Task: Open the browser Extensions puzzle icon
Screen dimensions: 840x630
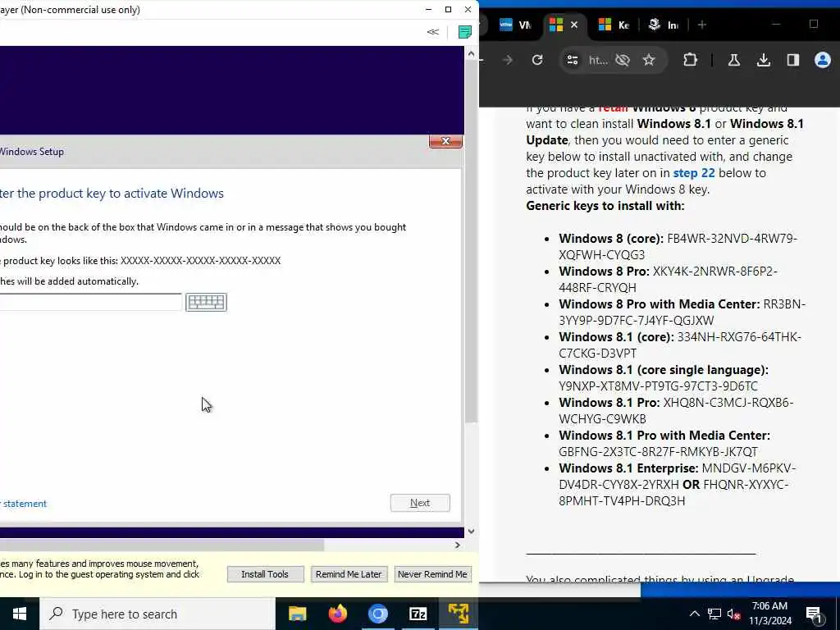Action: (690, 60)
